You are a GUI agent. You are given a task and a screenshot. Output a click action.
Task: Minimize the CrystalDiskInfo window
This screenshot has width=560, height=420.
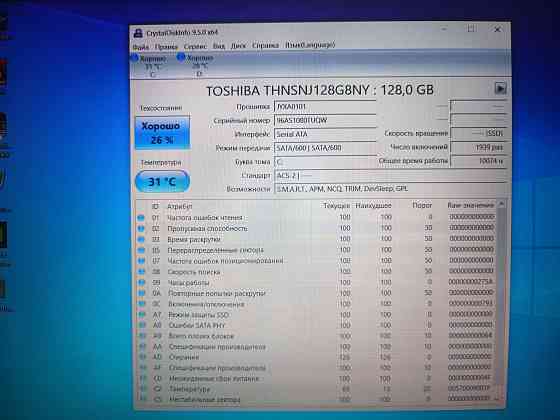[x=444, y=29]
